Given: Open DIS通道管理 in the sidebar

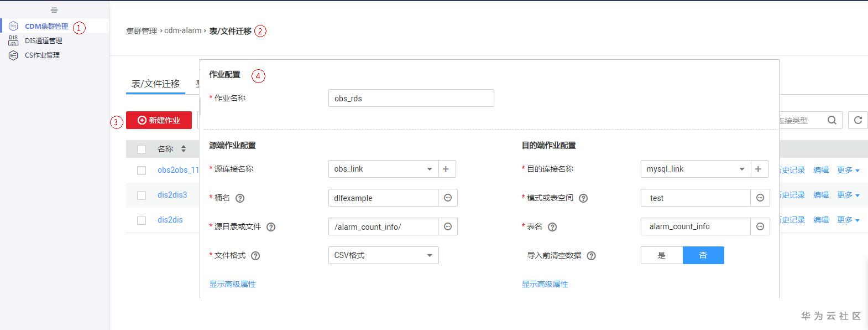Looking at the screenshot, I should 43,40.
